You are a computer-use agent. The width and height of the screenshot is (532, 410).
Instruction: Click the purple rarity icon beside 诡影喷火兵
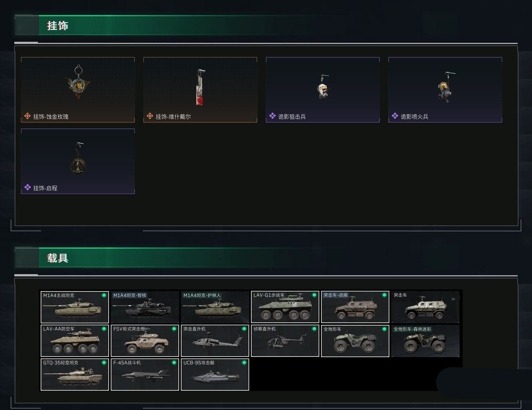pos(395,116)
